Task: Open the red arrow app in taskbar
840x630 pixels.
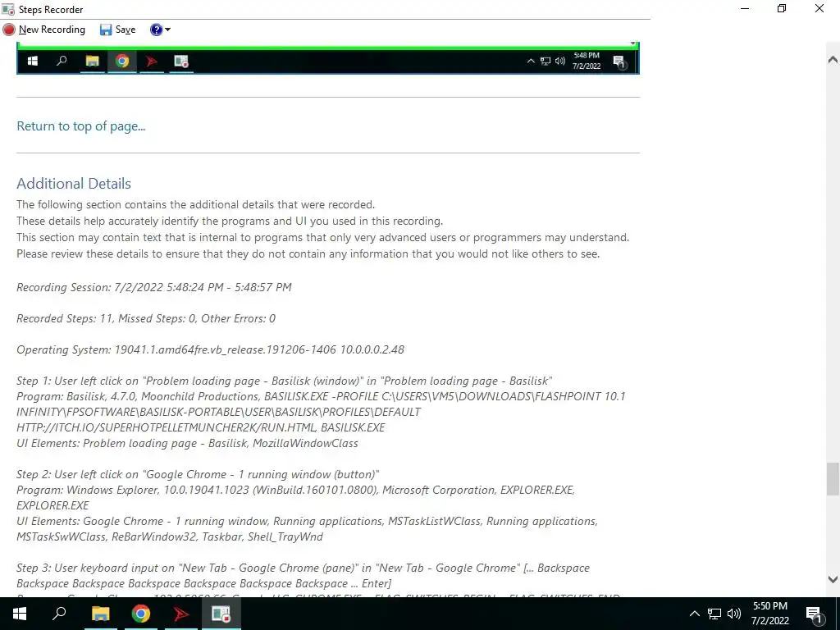Action: tap(181, 614)
